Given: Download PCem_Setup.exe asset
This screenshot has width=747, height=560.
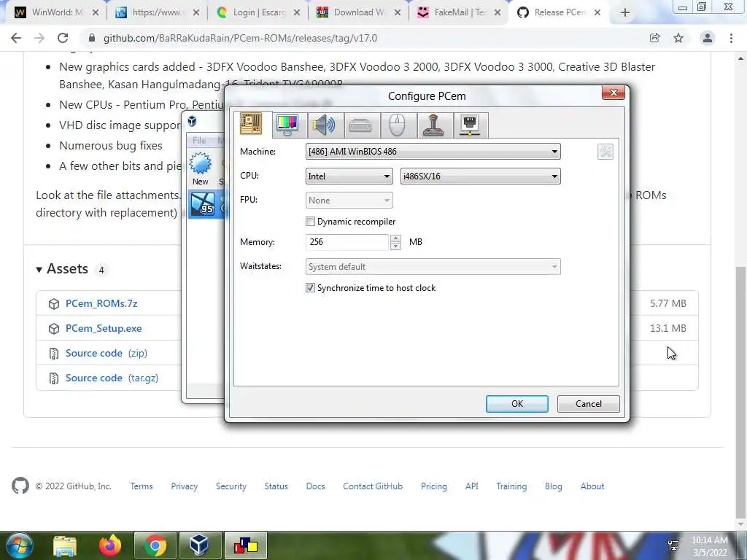Looking at the screenshot, I should (104, 328).
